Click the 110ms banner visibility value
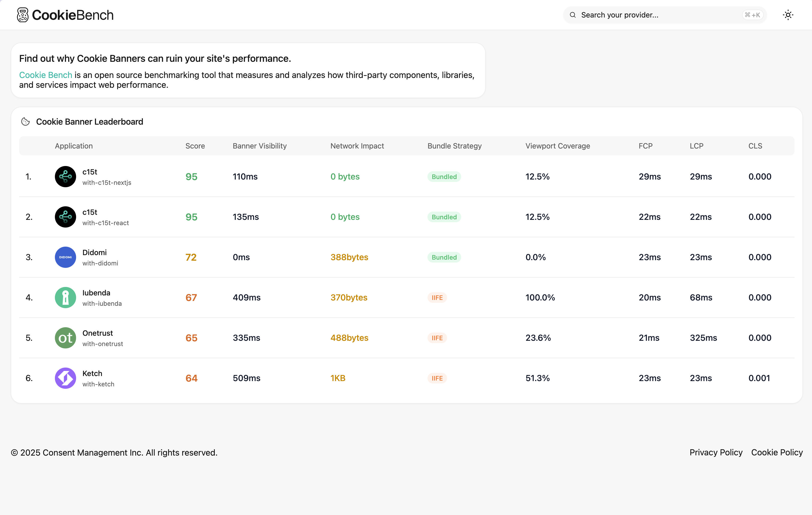 (245, 176)
